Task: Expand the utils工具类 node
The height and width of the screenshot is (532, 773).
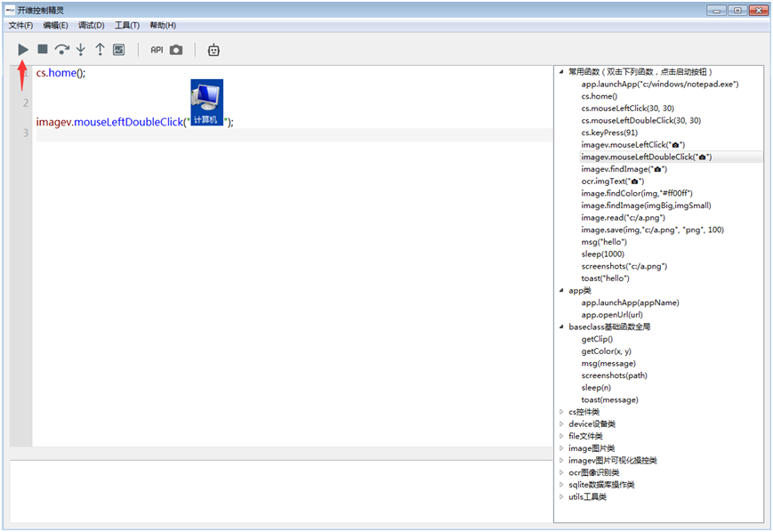Action: click(561, 497)
